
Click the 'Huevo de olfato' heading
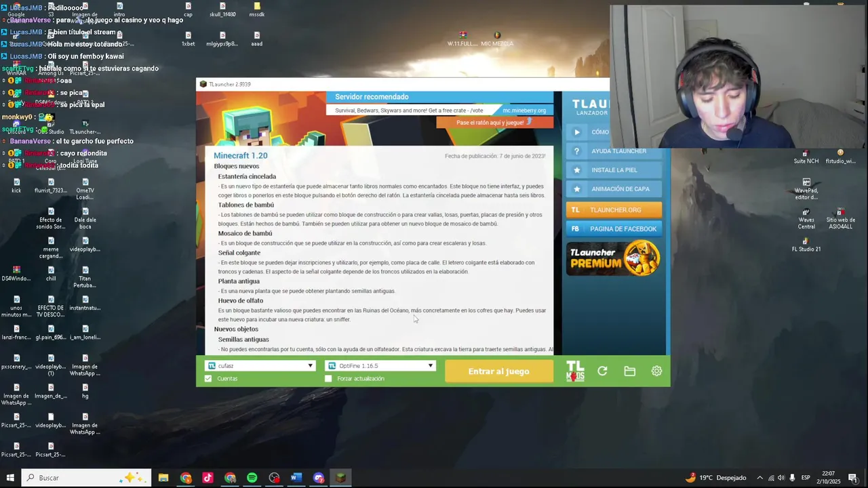[x=241, y=300]
